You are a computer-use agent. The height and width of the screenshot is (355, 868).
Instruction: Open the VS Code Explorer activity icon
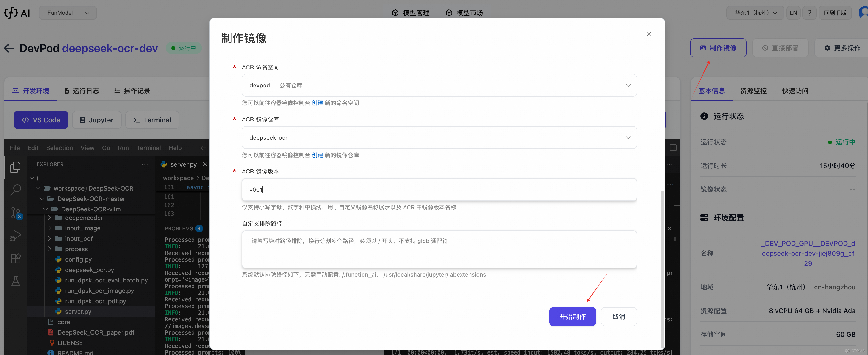tap(15, 167)
